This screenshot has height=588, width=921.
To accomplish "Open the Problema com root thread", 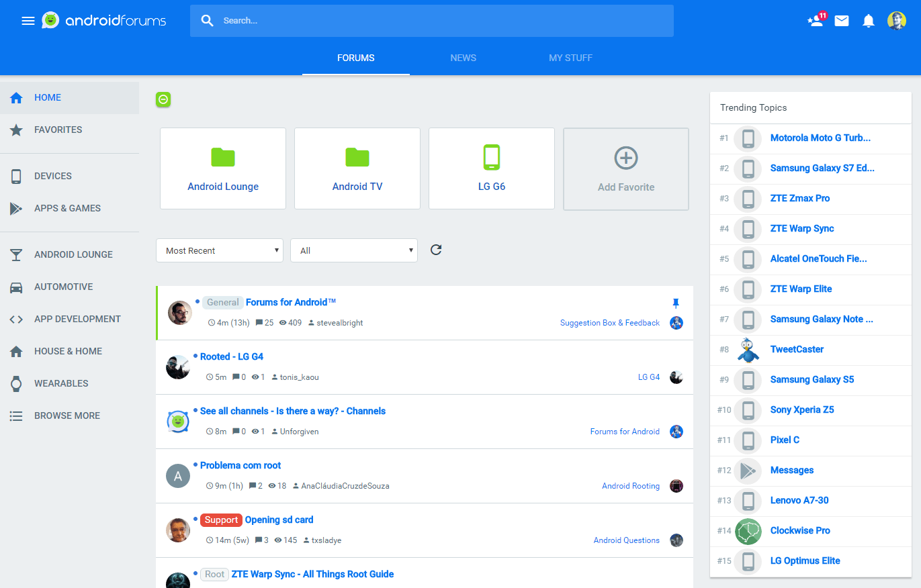I will (x=240, y=465).
